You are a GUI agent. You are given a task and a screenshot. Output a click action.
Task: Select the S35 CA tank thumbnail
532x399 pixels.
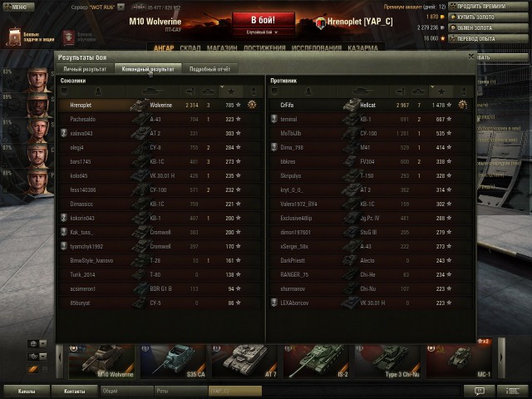(173, 362)
